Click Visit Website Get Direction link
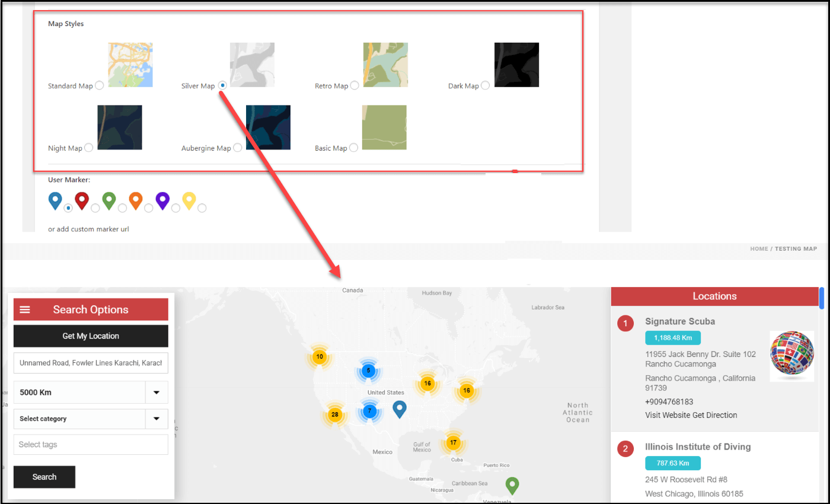This screenshot has width=830, height=504. point(691,415)
